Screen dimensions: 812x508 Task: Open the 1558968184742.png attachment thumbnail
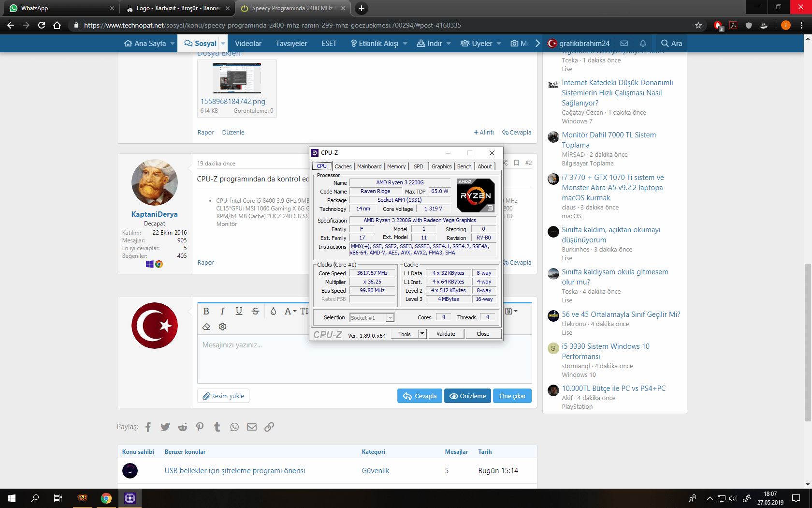click(237, 78)
